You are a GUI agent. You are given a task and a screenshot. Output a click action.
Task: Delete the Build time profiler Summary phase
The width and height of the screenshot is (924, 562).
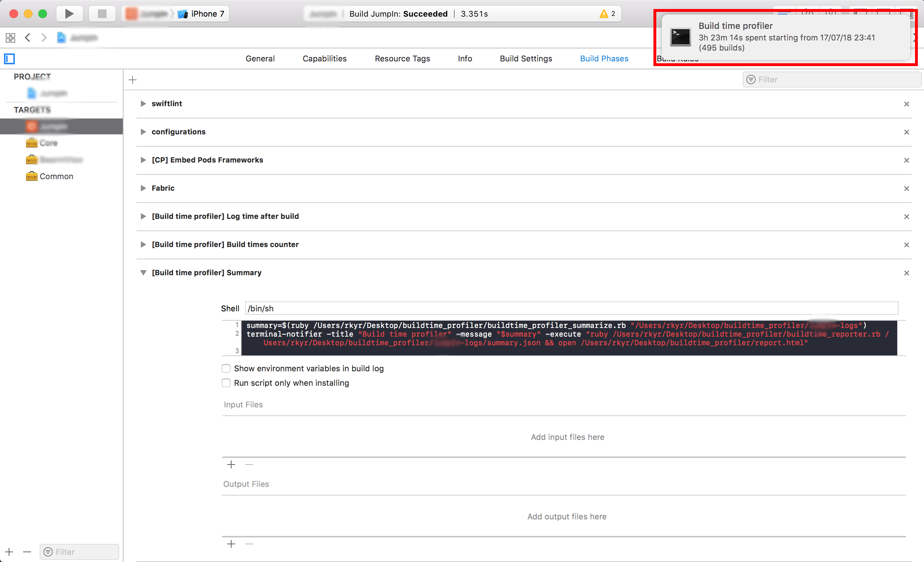click(906, 273)
